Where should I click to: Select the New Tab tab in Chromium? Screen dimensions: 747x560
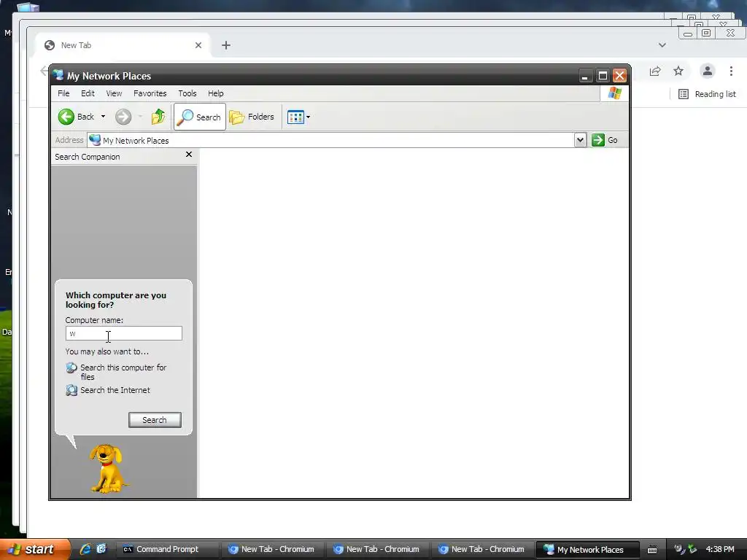point(124,45)
